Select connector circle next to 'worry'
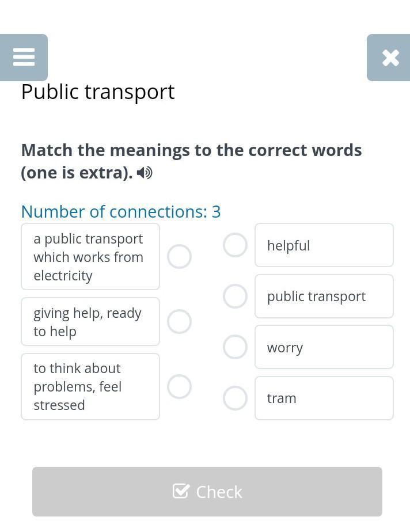 pos(235,347)
